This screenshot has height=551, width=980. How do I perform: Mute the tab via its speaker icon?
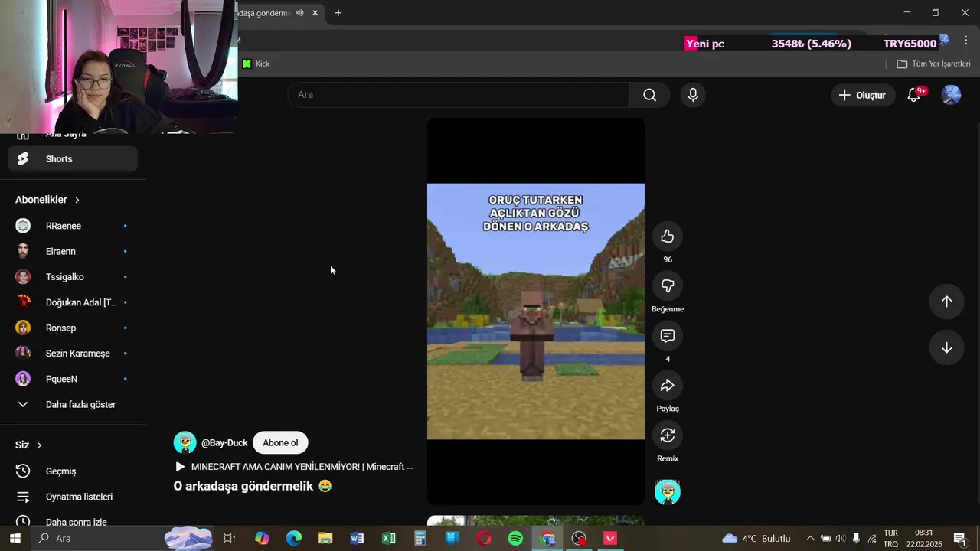coord(299,13)
